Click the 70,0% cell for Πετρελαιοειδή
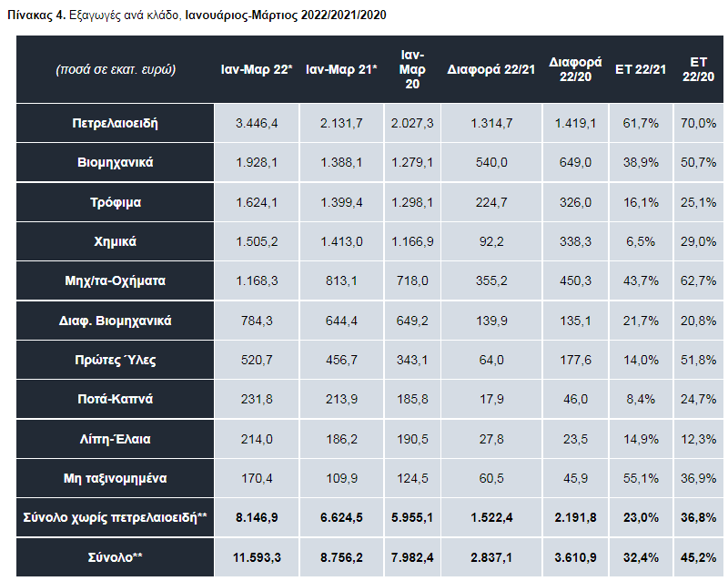 point(699,123)
